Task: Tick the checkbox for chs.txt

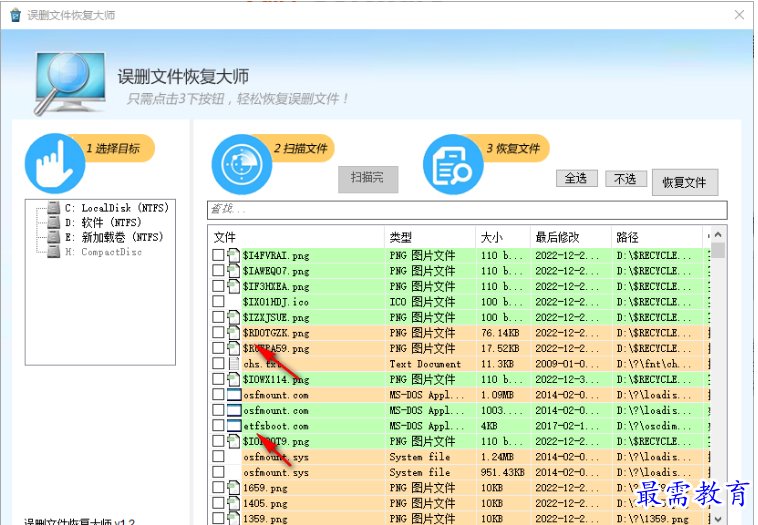Action: [x=219, y=363]
